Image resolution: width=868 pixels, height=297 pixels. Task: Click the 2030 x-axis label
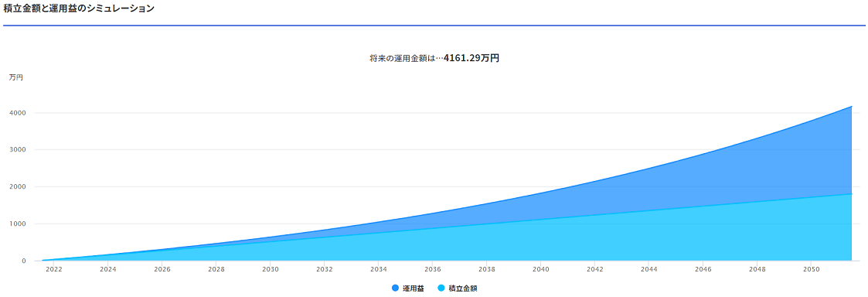(x=271, y=269)
